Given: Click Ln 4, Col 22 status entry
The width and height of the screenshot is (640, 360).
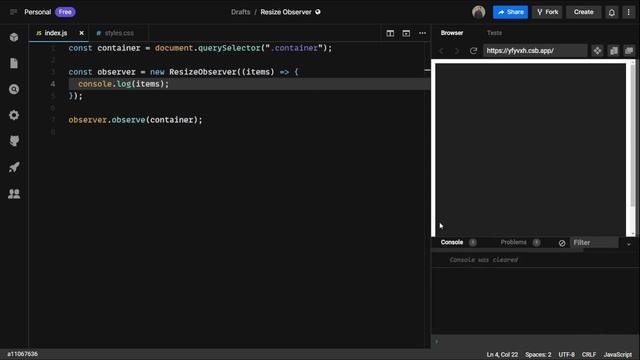Looking at the screenshot, I should 502,354.
